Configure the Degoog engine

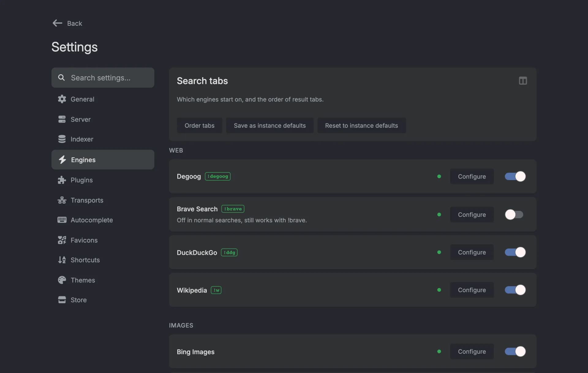[472, 176]
